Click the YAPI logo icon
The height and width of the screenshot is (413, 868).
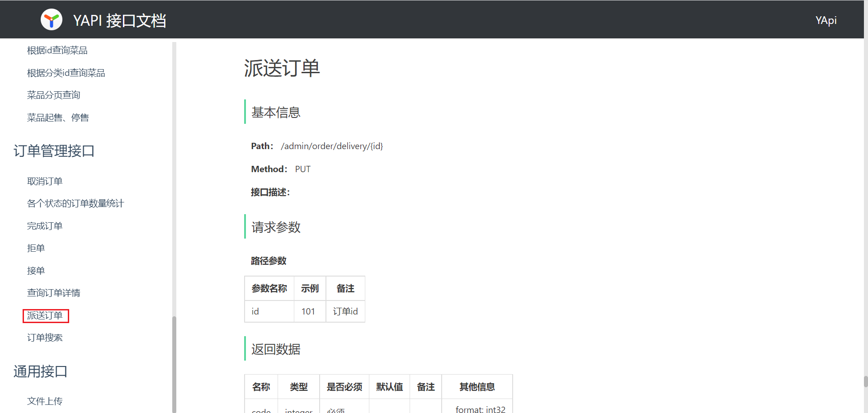(52, 20)
